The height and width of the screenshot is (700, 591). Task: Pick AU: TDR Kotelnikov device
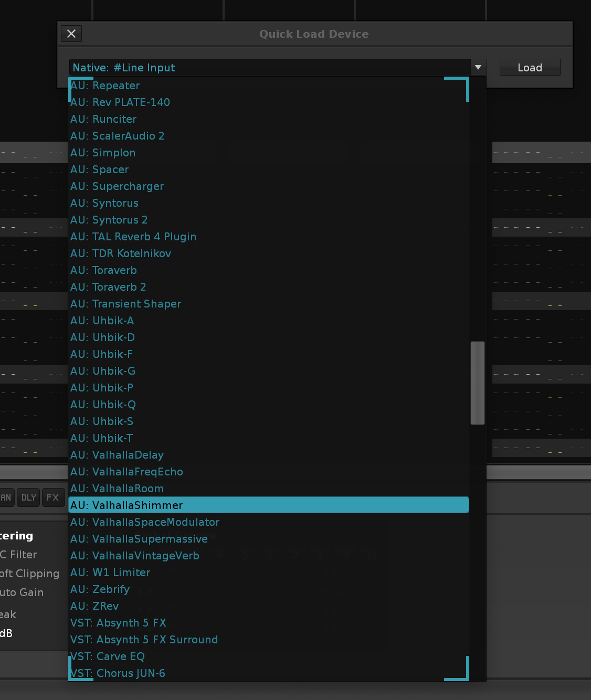(121, 253)
